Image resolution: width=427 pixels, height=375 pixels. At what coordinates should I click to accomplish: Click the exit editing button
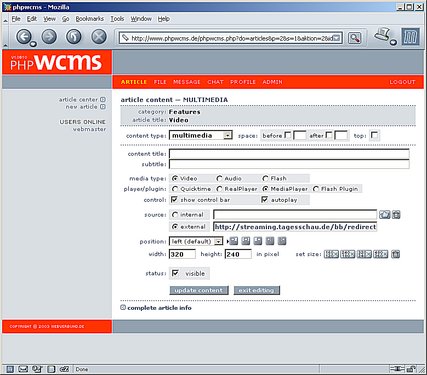pyautogui.click(x=256, y=290)
